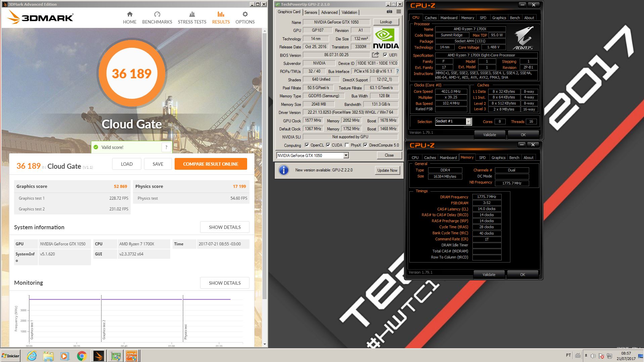Launch Windows Media Player from taskbar

(65, 356)
